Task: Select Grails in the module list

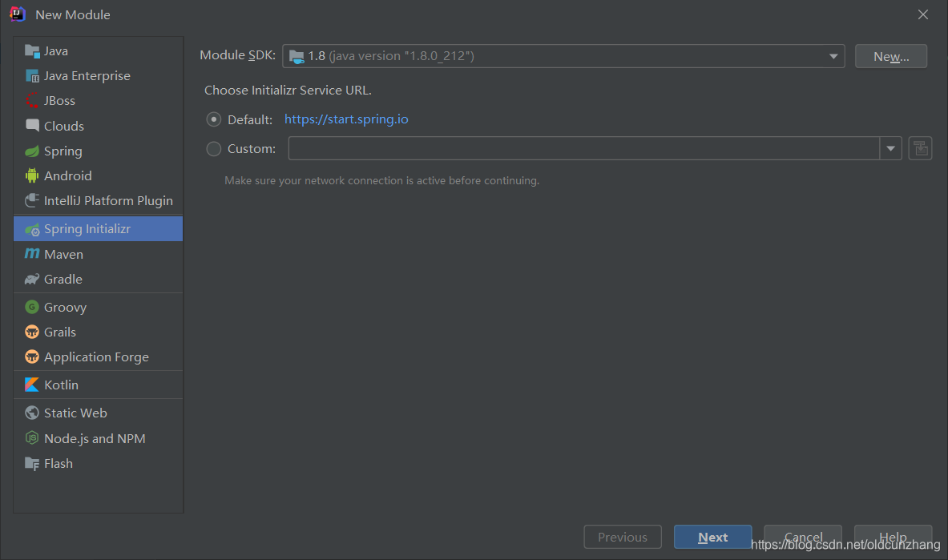Action: coord(98,332)
